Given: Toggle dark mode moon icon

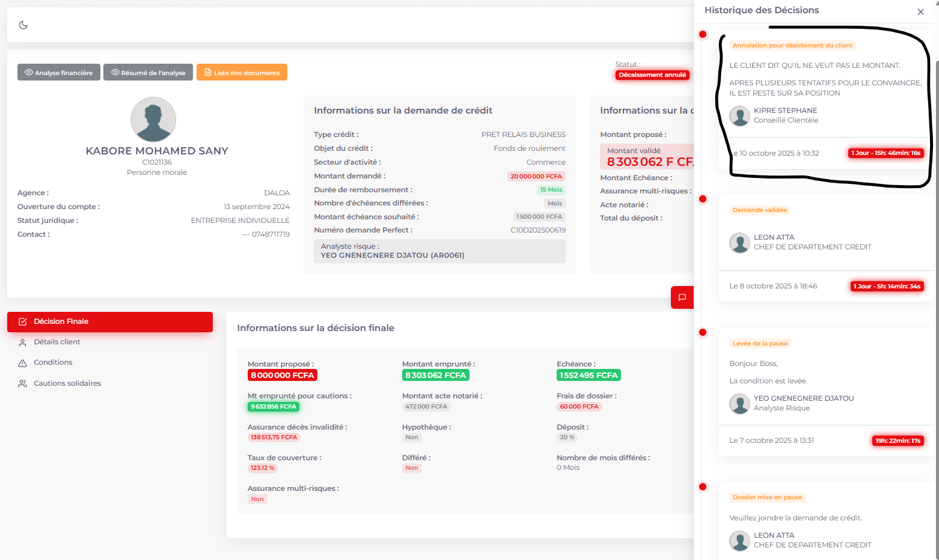Looking at the screenshot, I should tap(23, 25).
